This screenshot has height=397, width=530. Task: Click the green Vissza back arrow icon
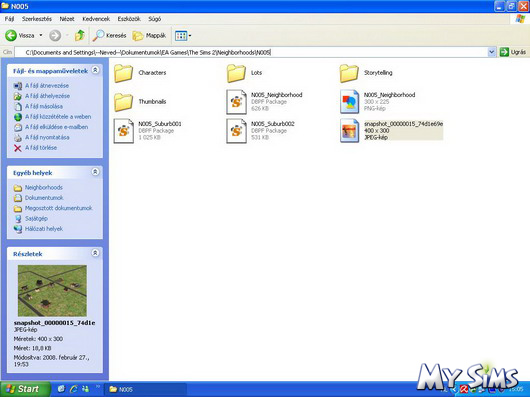coord(10,35)
